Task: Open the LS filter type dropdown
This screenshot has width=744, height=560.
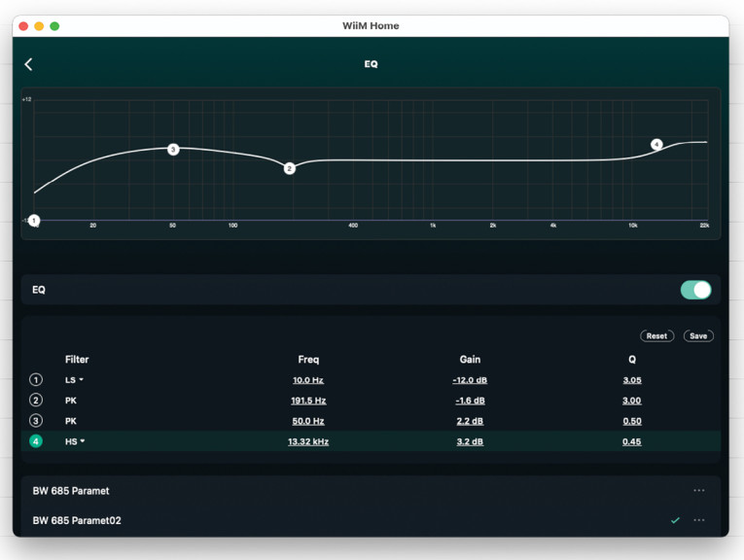Action: [x=74, y=380]
